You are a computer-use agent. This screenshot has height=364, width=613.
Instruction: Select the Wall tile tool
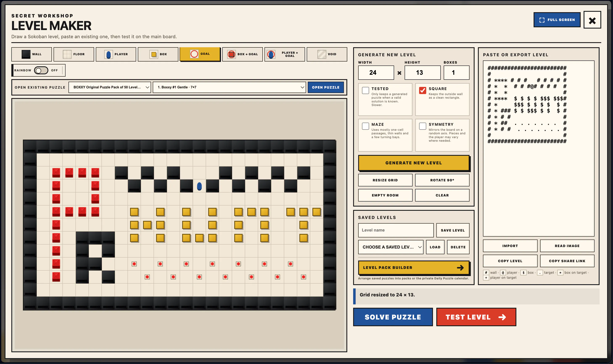click(32, 54)
